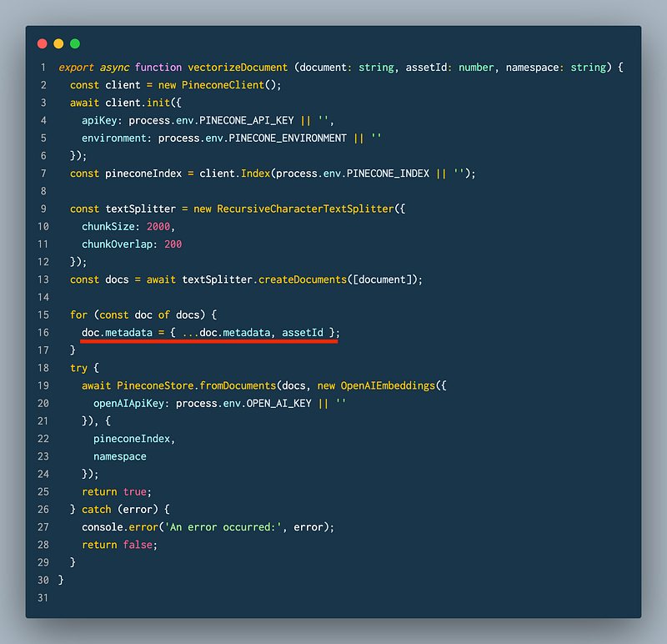This screenshot has height=644, width=667.
Task: Click the 'try' keyword on line 18
Action: pyautogui.click(x=78, y=368)
